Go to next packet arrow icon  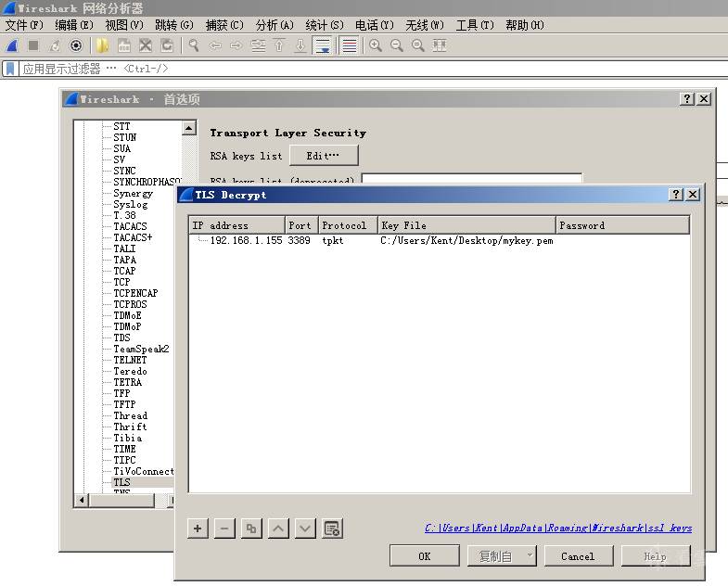(236, 45)
